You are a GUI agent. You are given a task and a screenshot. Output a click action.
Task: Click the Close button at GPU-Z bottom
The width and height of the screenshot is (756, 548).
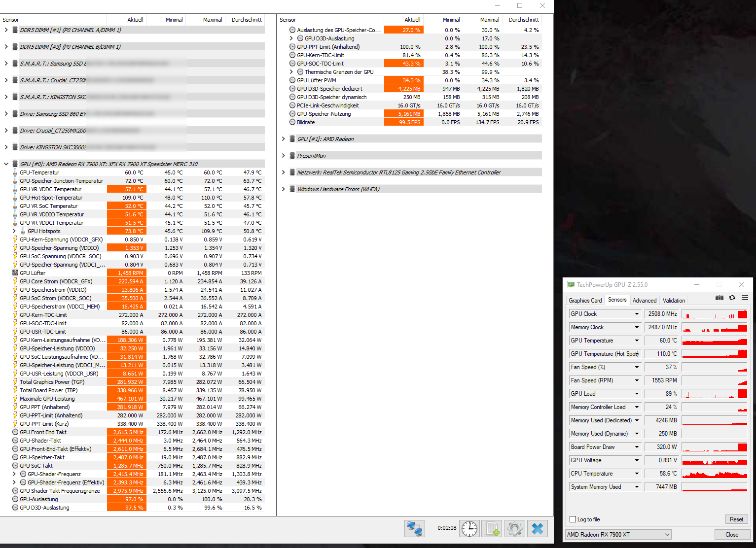[732, 535]
